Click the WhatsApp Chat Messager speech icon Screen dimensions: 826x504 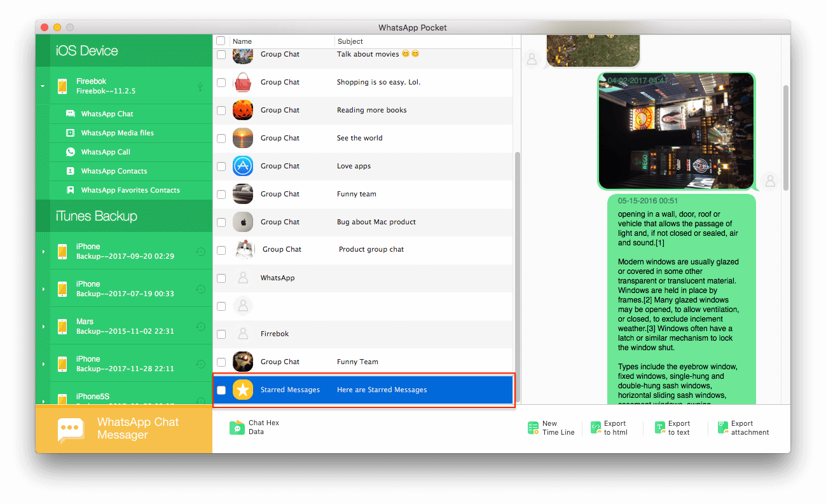pos(71,430)
